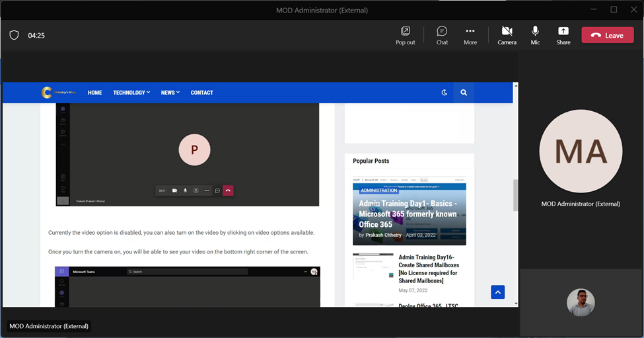The width and height of the screenshot is (644, 338).
Task: Click the ellipsis icon in embedded call toolbar
Action: [x=207, y=190]
